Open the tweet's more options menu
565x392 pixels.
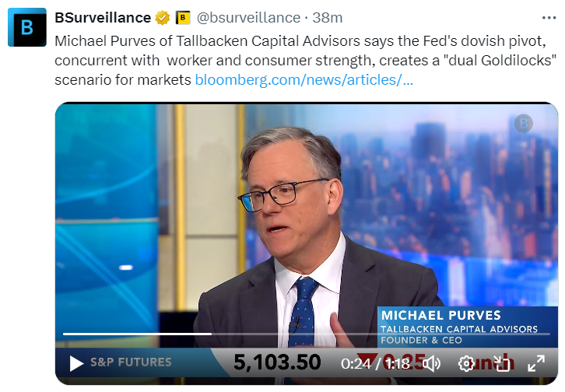[549, 17]
